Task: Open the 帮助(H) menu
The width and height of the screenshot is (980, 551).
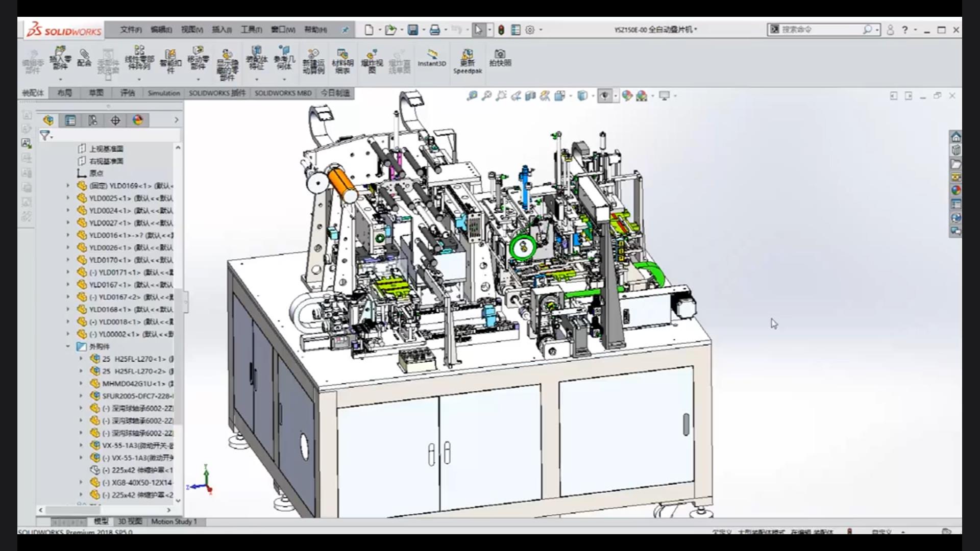Action: [315, 30]
